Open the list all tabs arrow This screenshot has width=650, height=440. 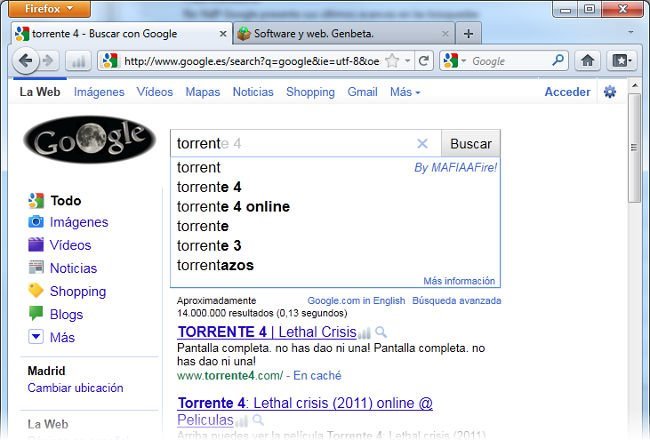[631, 32]
